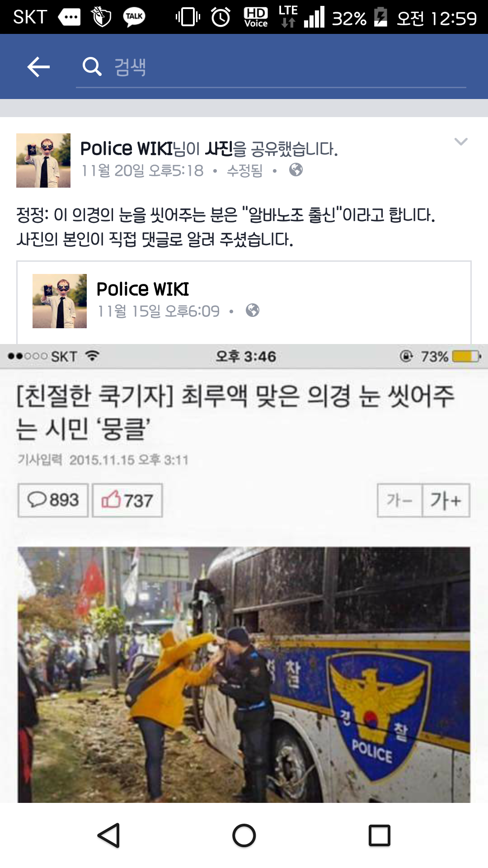
Task: Tap the back arrow in the header
Action: pos(38,67)
